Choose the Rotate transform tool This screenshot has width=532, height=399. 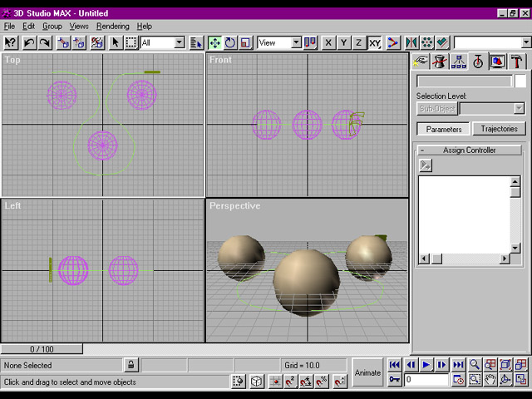[230, 42]
